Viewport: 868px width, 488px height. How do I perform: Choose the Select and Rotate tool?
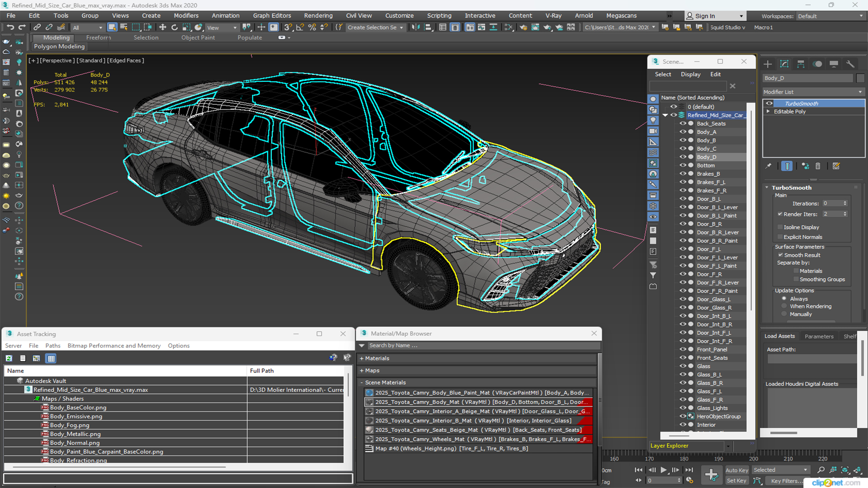click(175, 28)
